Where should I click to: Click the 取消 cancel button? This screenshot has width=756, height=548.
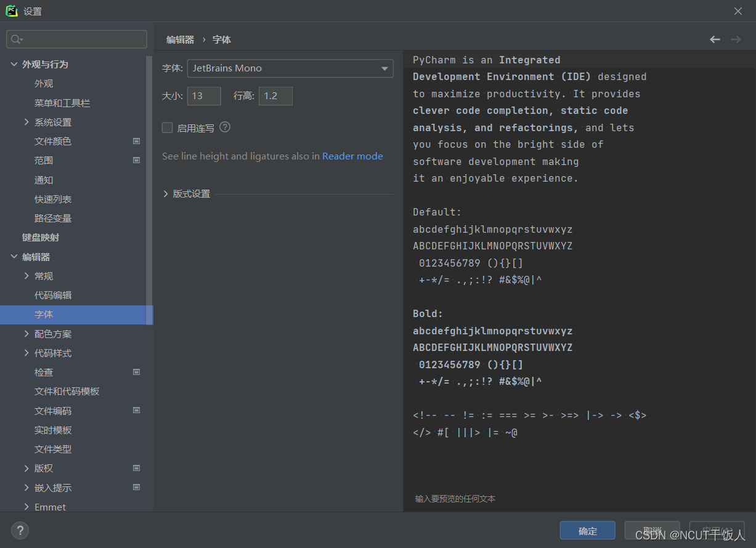pos(652,531)
